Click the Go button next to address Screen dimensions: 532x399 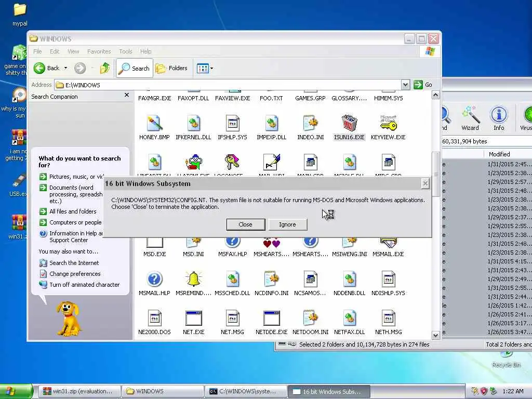423,85
